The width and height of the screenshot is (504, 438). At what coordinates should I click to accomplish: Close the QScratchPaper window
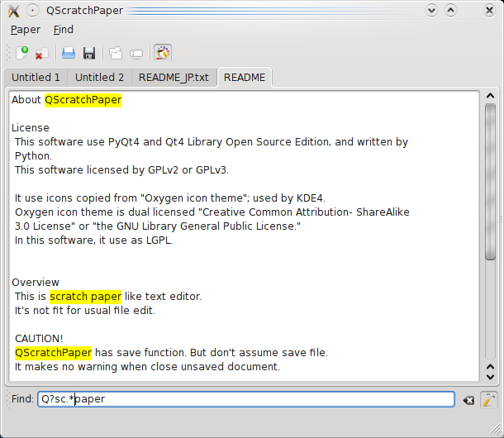(x=489, y=11)
